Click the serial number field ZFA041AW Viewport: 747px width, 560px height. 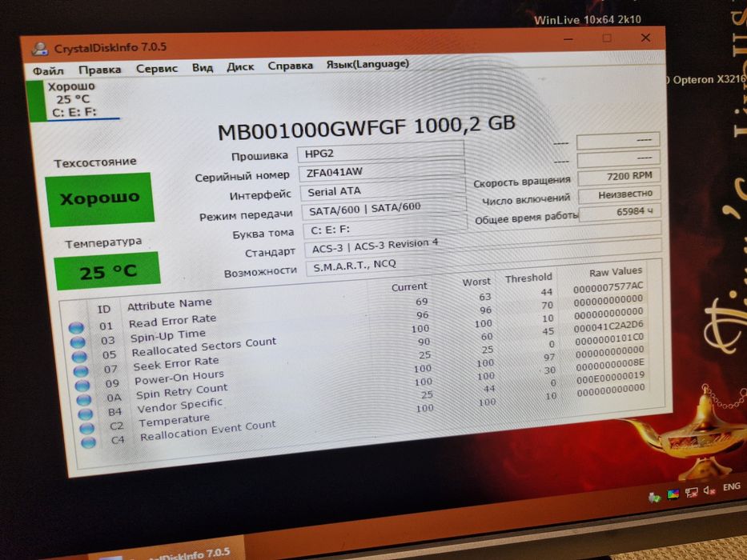pyautogui.click(x=382, y=170)
